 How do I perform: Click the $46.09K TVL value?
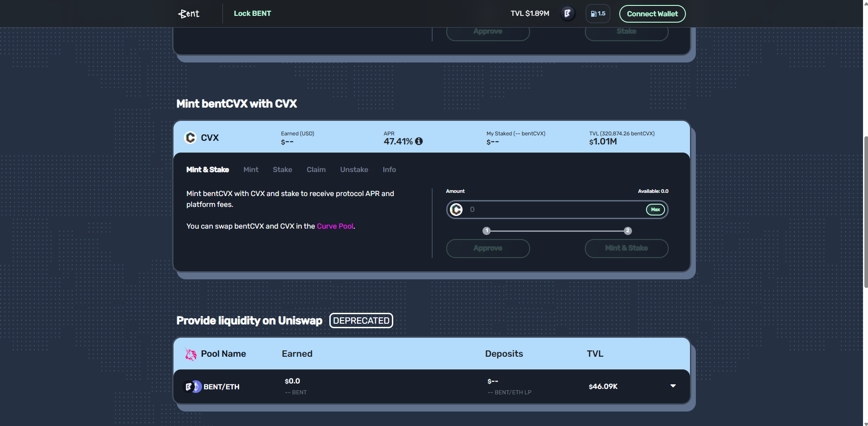(x=603, y=387)
